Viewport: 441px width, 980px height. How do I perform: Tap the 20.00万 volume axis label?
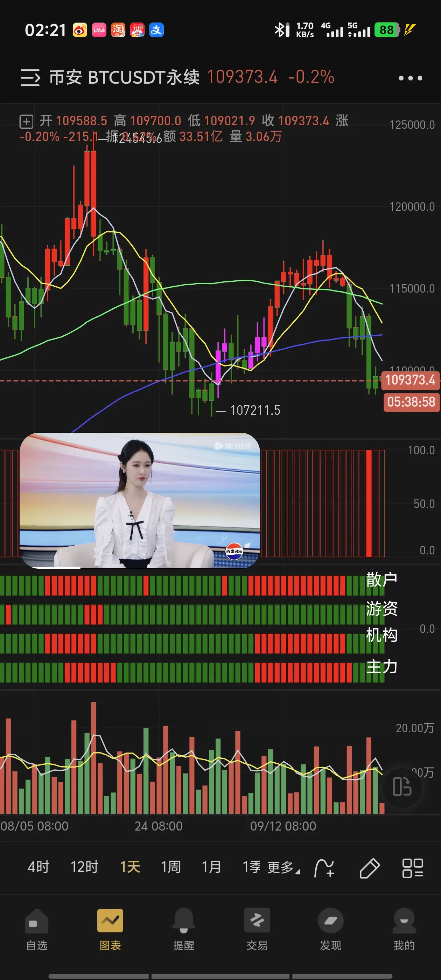(415, 728)
